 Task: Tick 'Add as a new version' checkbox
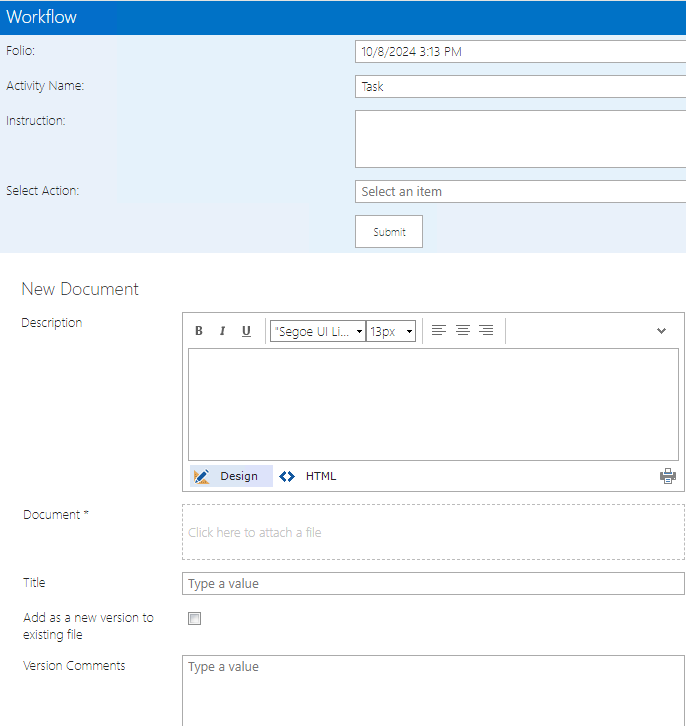(195, 619)
